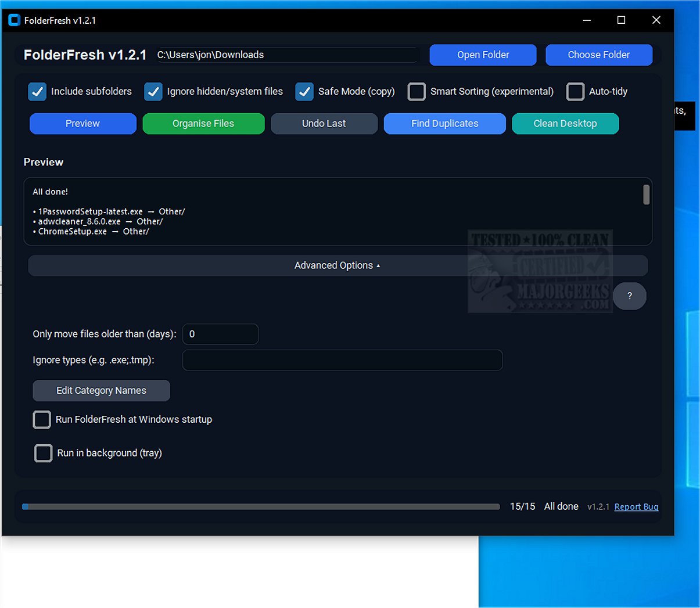Click the Choose Folder button
This screenshot has height=608, width=700.
(599, 55)
